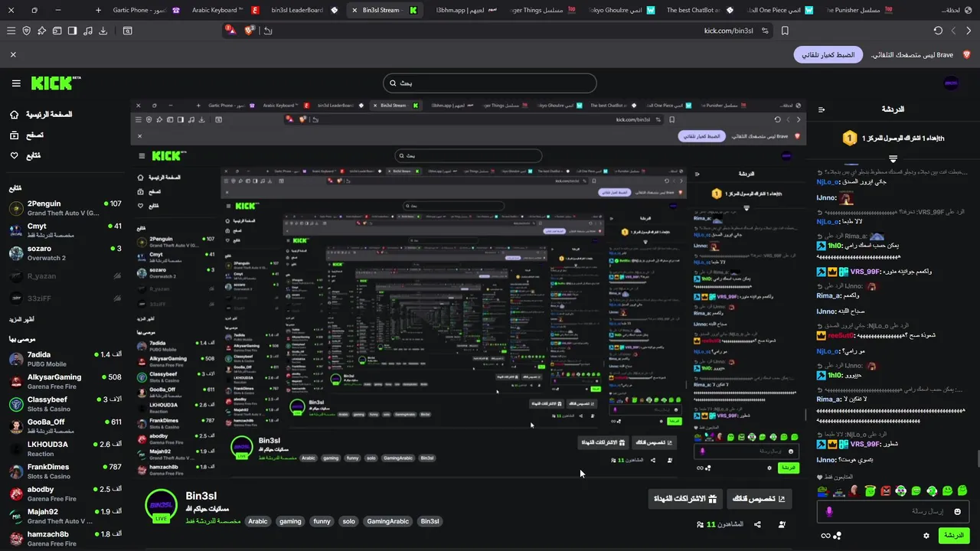The height and width of the screenshot is (551, 980).
Task: Close the active Bin3sl Stream tab
Action: point(354,10)
